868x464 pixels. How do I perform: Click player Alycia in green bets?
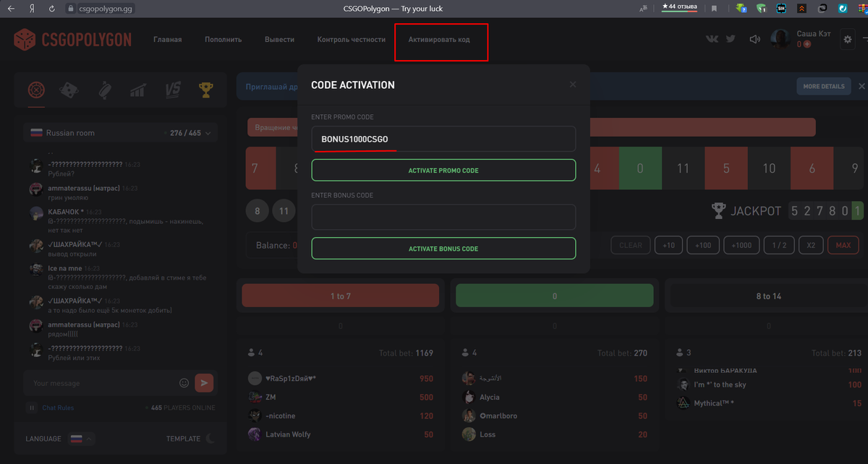489,398
